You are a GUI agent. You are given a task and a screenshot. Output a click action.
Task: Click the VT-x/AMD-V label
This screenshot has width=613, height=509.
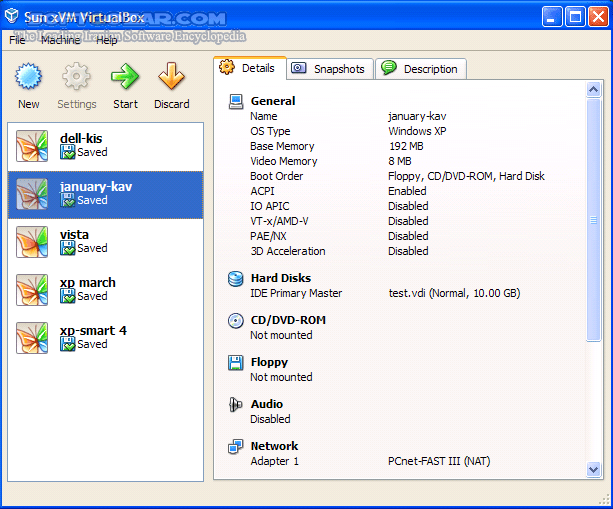pyautogui.click(x=279, y=221)
